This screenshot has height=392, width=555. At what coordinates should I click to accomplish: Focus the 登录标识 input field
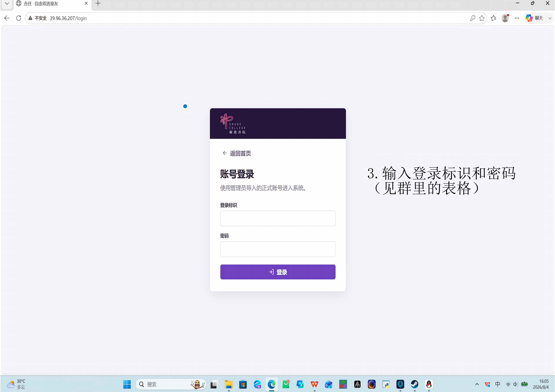pyautogui.click(x=278, y=218)
